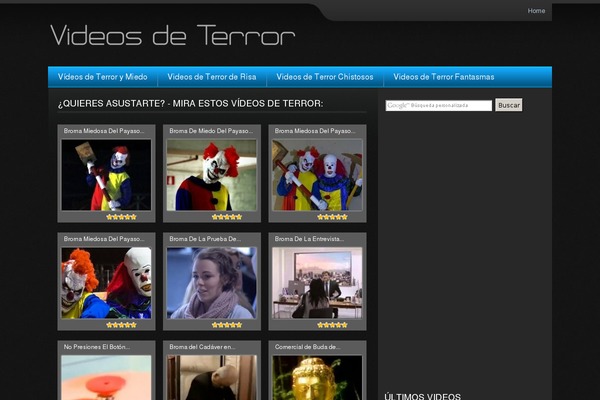Viewport: 600px width, 400px height.
Task: Click the Broma De La Entrevista... title
Action: pos(309,239)
